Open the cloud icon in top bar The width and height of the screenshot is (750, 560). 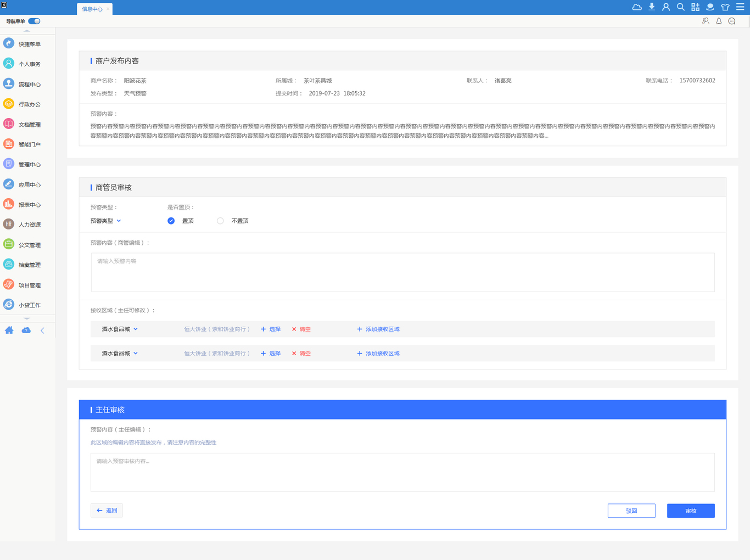point(637,7)
